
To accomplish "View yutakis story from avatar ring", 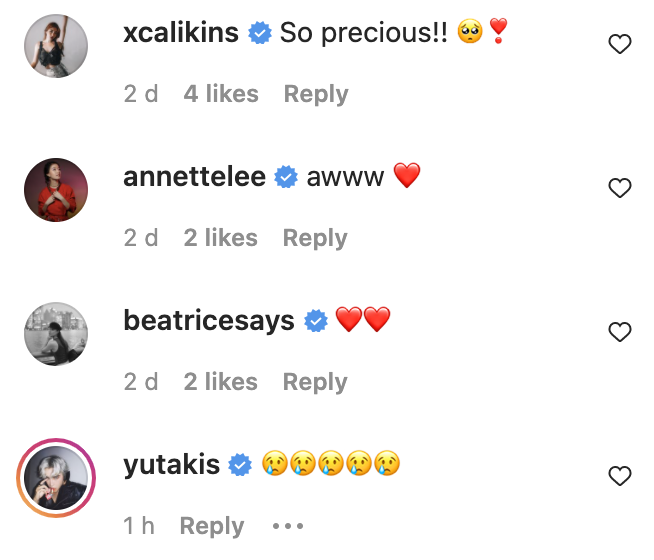I will tap(56, 478).
